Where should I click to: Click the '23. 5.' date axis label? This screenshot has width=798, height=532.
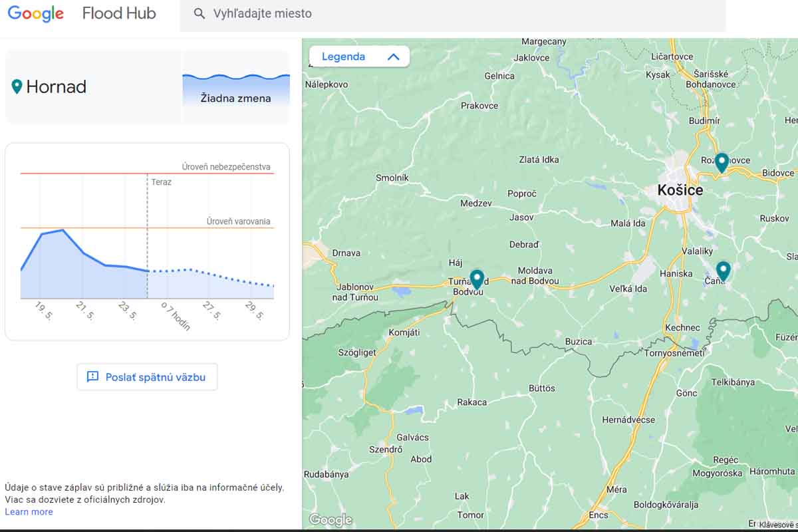tap(128, 311)
